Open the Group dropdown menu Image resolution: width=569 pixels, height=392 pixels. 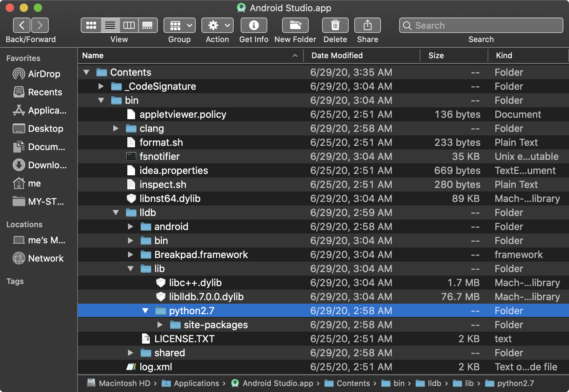[x=180, y=25]
